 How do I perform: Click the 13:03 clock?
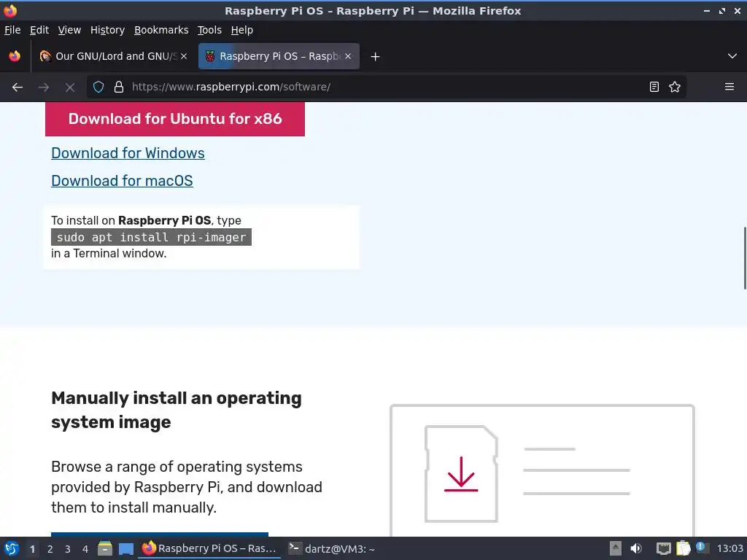click(x=729, y=548)
